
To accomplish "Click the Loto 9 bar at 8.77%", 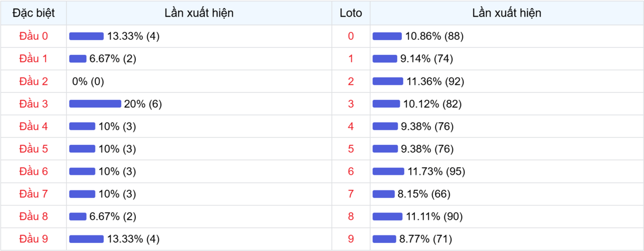I will pyautogui.click(x=384, y=239).
